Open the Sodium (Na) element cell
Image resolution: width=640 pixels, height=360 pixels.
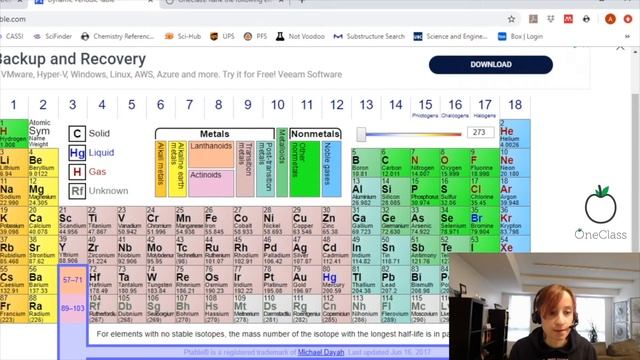(x=14, y=192)
